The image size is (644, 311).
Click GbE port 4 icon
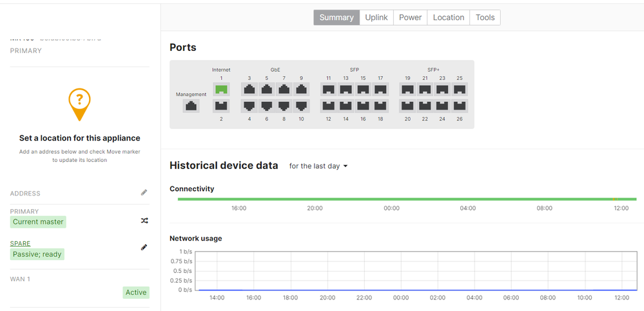coord(249,106)
